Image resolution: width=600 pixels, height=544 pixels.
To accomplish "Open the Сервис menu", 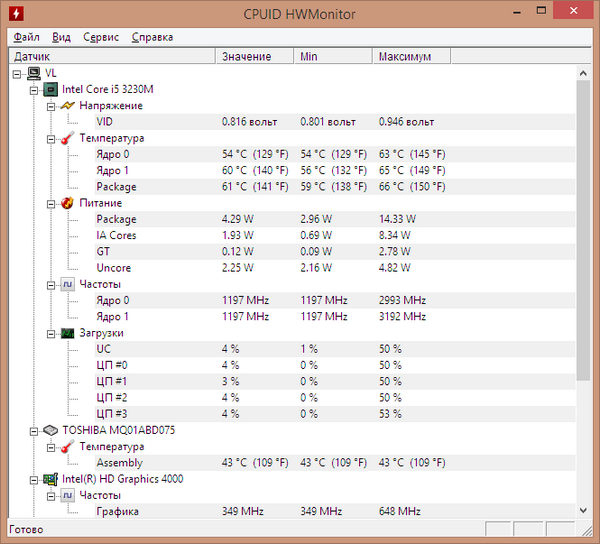I will [100, 37].
